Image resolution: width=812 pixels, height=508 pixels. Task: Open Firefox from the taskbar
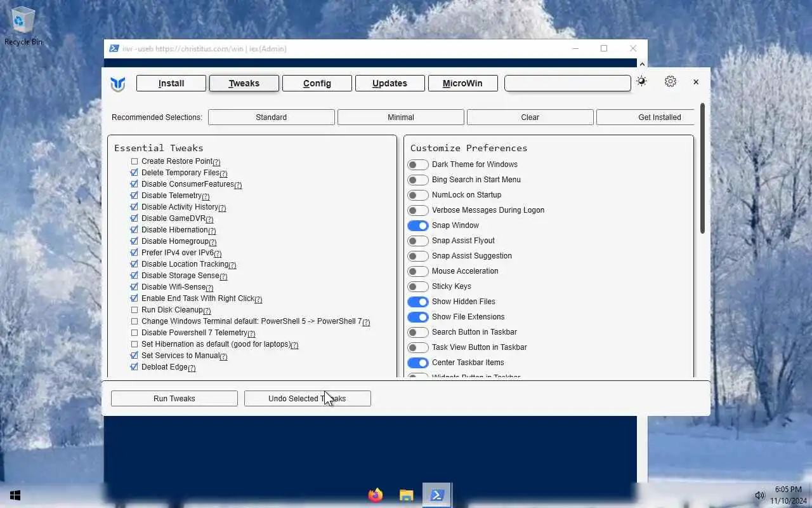coord(376,495)
